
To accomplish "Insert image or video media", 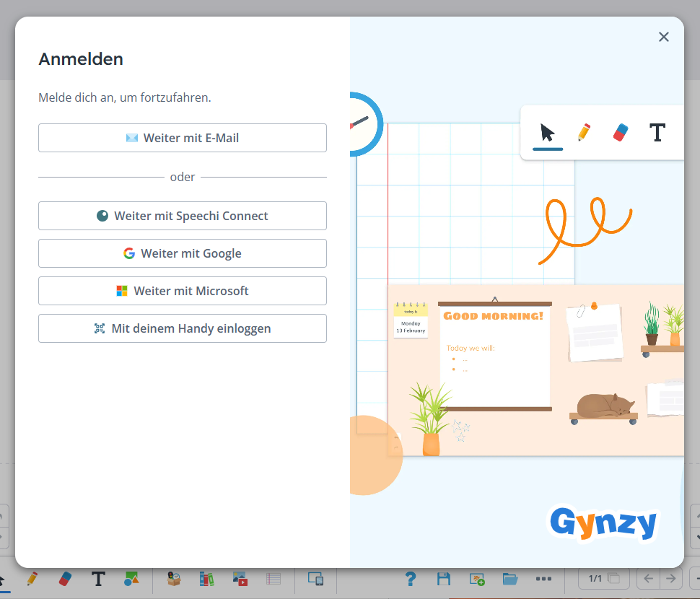I will point(240,579).
